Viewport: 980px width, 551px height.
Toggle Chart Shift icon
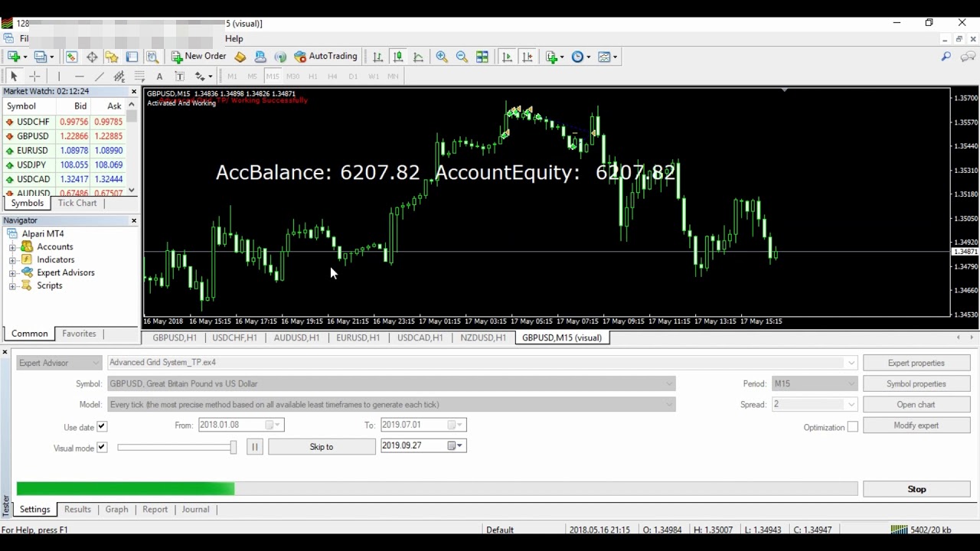(528, 57)
